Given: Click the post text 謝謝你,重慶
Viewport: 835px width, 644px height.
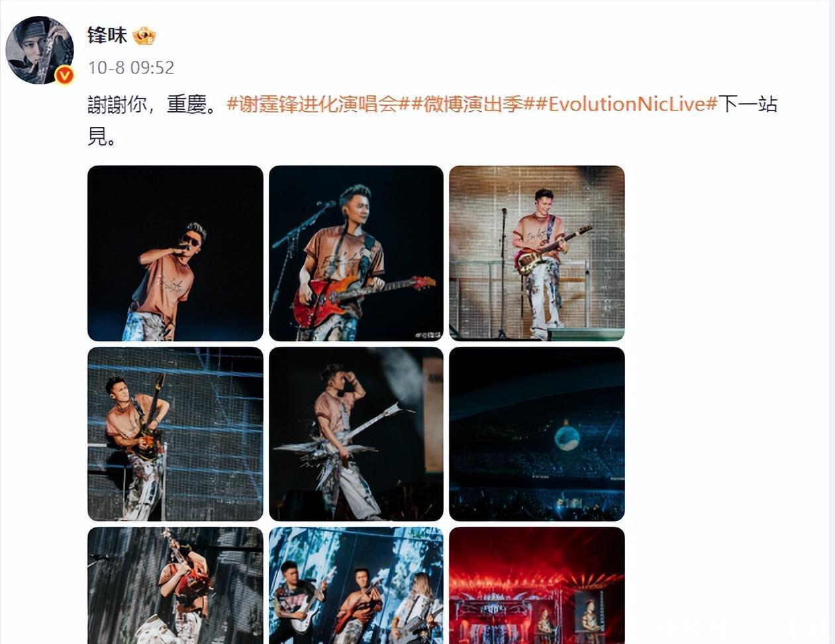Looking at the screenshot, I should coord(152,105).
